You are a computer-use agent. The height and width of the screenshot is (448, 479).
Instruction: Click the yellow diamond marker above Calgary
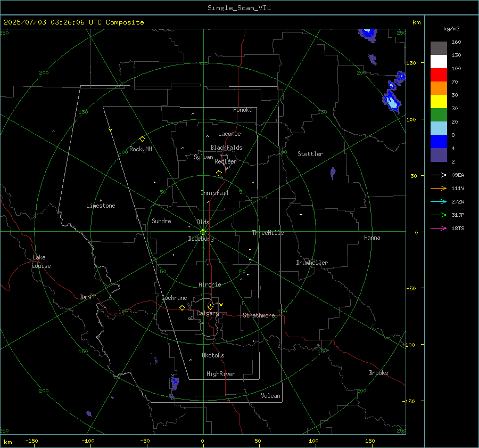click(210, 307)
